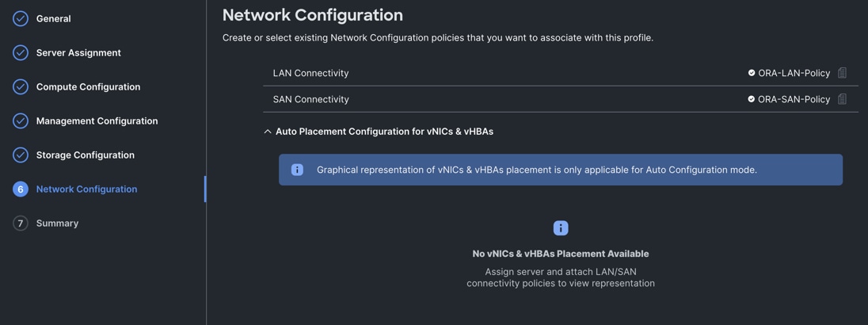
Task: Open the Summary step
Action: point(57,223)
